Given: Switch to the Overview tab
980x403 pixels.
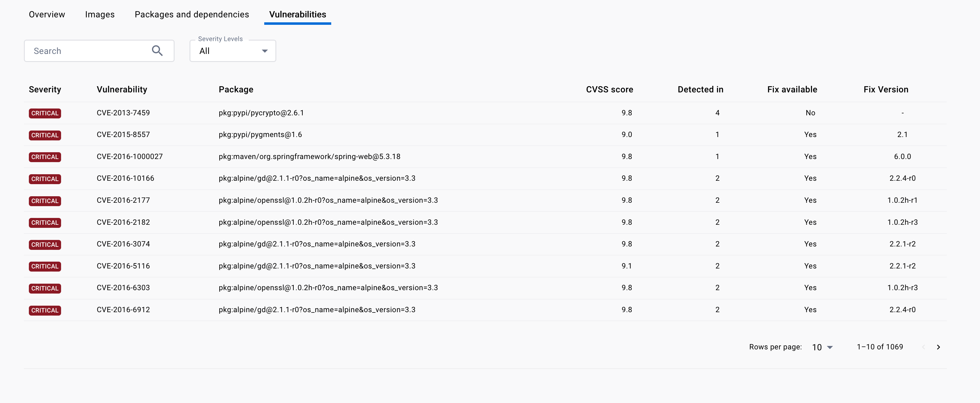Looking at the screenshot, I should click(x=47, y=15).
